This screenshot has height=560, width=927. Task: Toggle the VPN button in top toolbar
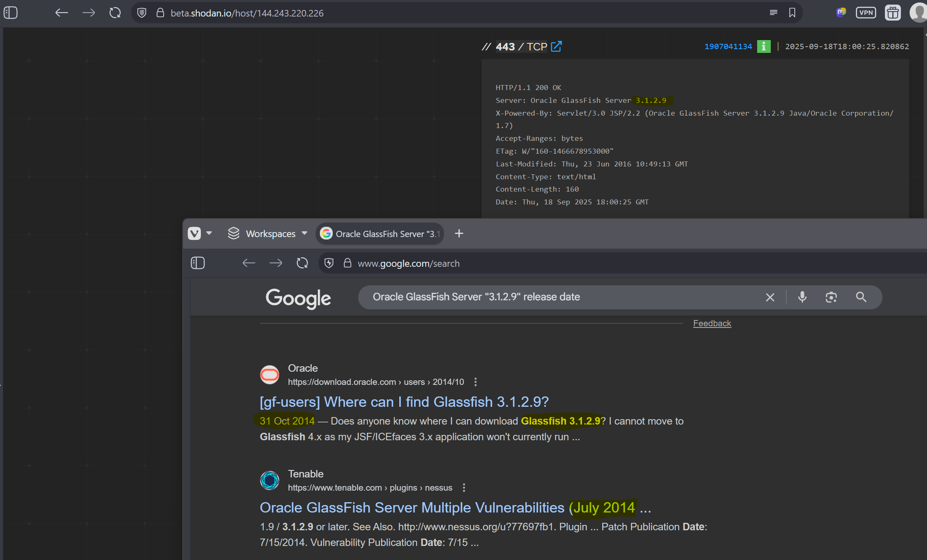[x=865, y=13]
